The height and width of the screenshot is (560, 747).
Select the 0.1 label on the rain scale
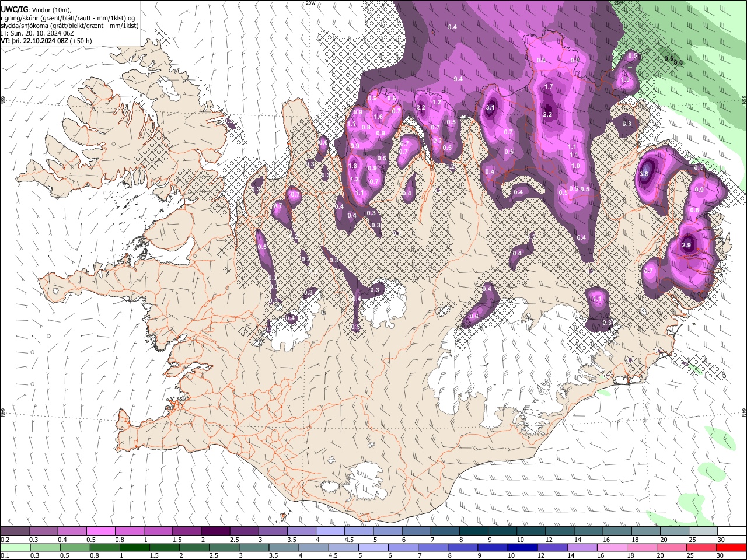click(5, 556)
